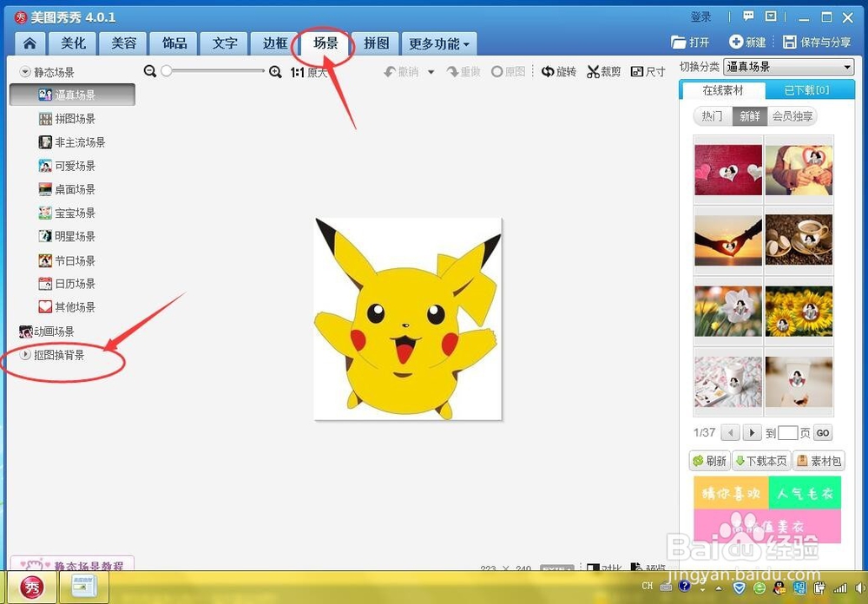This screenshot has height=604, width=868.
Task: Select 非主流场景 in the sidebar
Action: coord(72,142)
